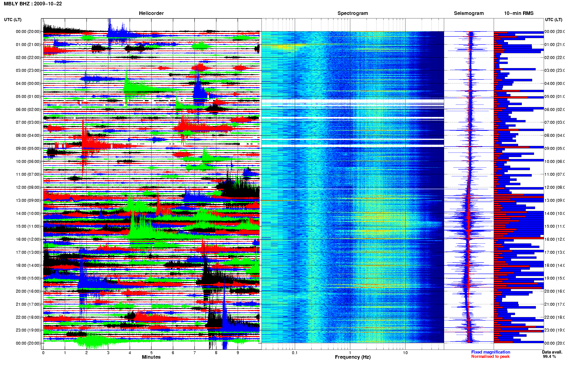Click the left 18:00 (14:00) time label
588x368 pixels.
[28, 265]
